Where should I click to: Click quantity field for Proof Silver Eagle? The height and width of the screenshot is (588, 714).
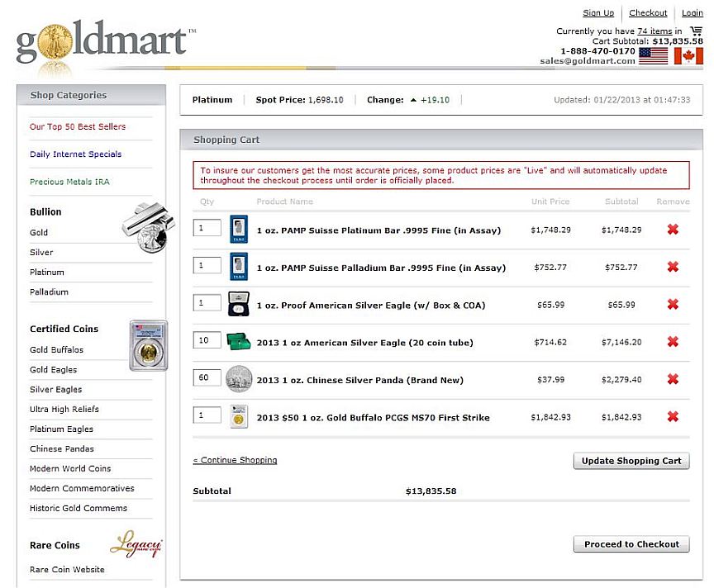[207, 302]
